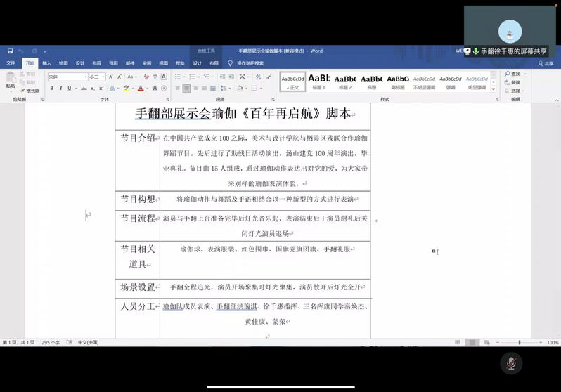This screenshot has height=392, width=561.
Task: Open the 选择 dropdown in editing group
Action: (x=517, y=91)
